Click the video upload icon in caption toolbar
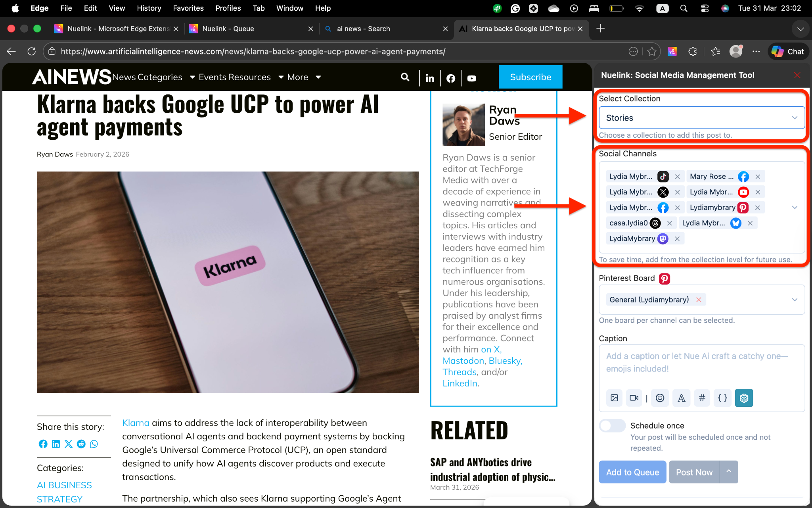Screen dimensions: 812x508 (x=634, y=398)
